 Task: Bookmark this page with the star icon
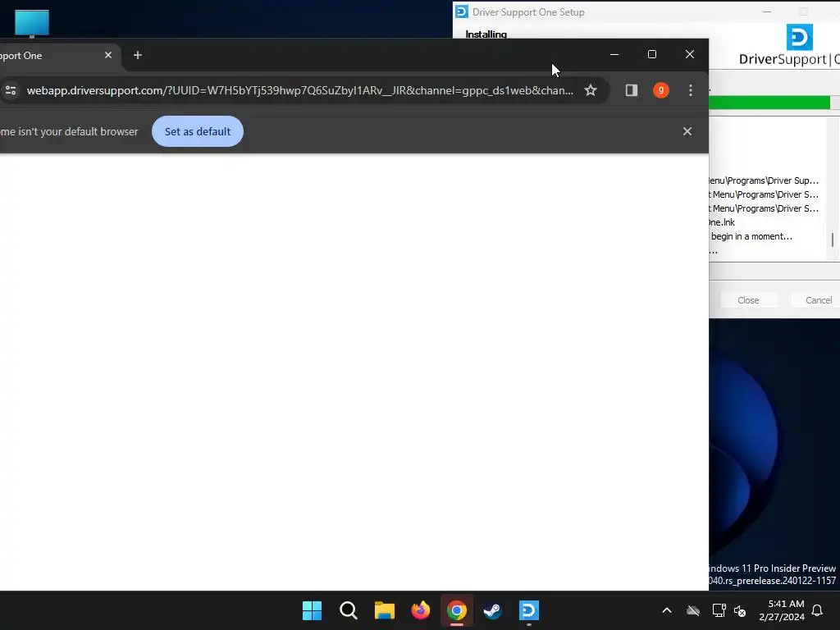click(x=591, y=90)
